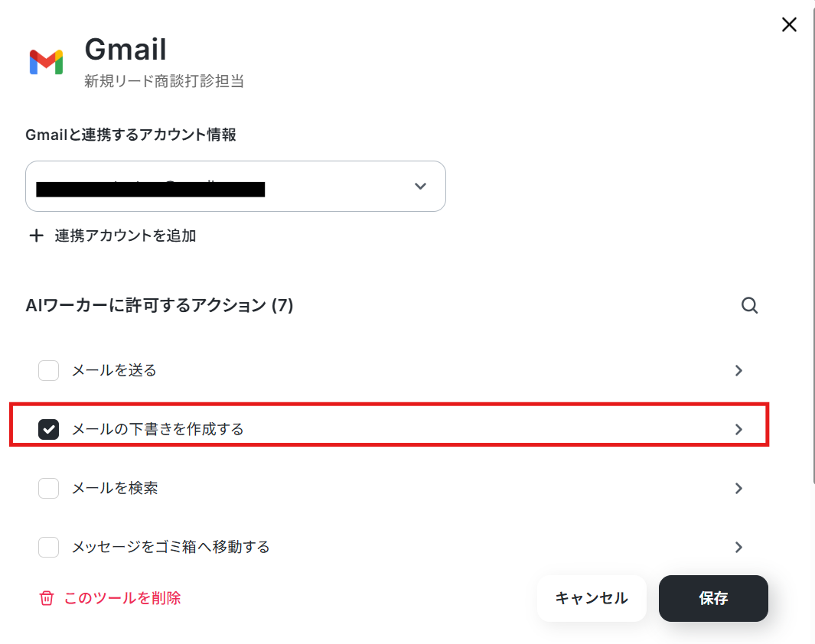Viewport: 815px width, 644px height.
Task: Open action search with magnifier icon
Action: pos(749,305)
